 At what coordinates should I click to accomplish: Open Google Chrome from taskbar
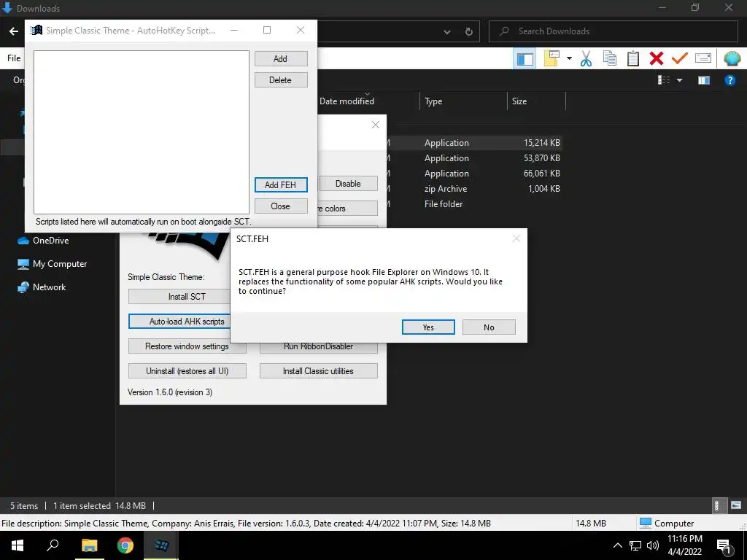(125, 545)
